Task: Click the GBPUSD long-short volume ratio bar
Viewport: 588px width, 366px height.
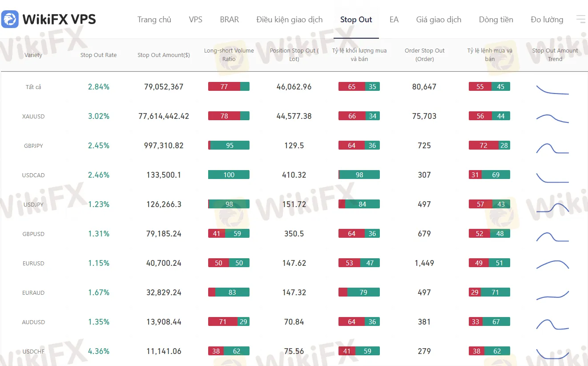Action: click(x=229, y=234)
